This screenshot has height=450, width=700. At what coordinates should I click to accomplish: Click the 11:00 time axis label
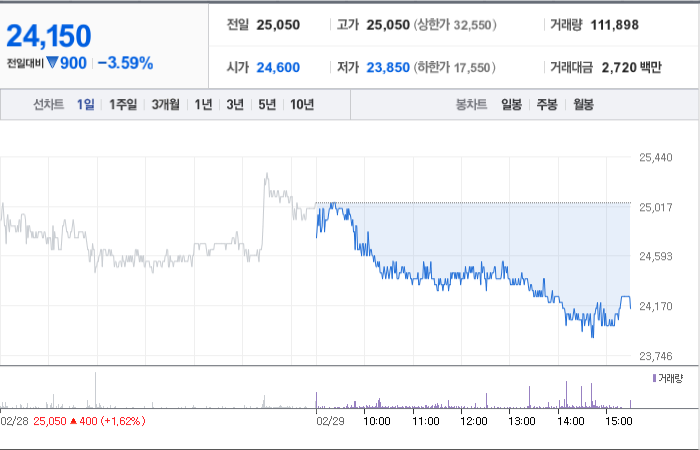(x=425, y=421)
